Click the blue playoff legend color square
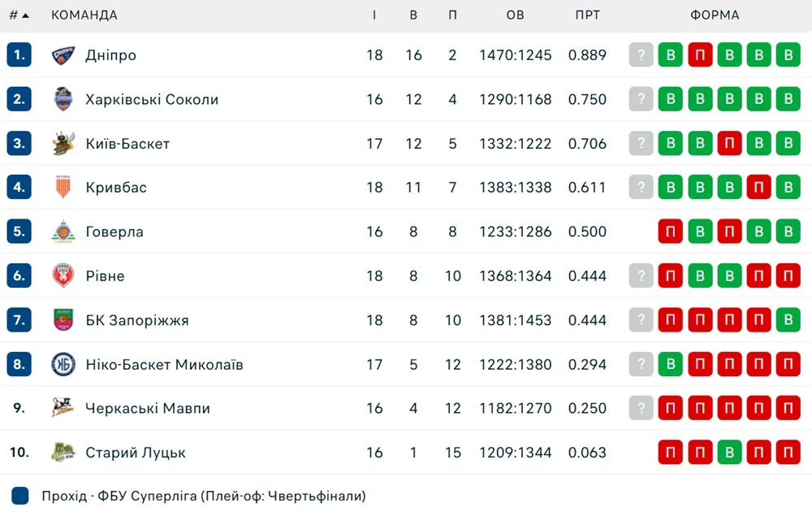Viewport: 812px width, 512px height. (21, 496)
